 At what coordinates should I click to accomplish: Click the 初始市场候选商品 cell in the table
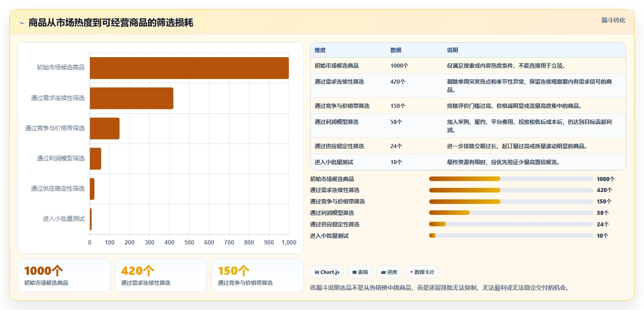pyautogui.click(x=337, y=65)
